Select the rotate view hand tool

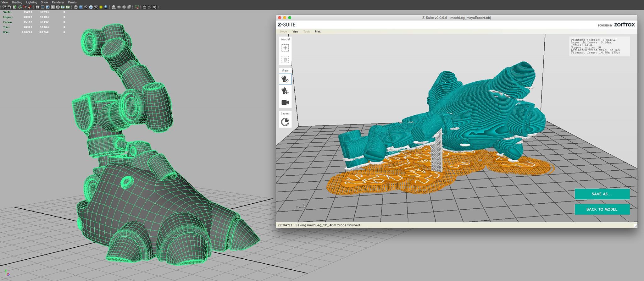(x=285, y=79)
